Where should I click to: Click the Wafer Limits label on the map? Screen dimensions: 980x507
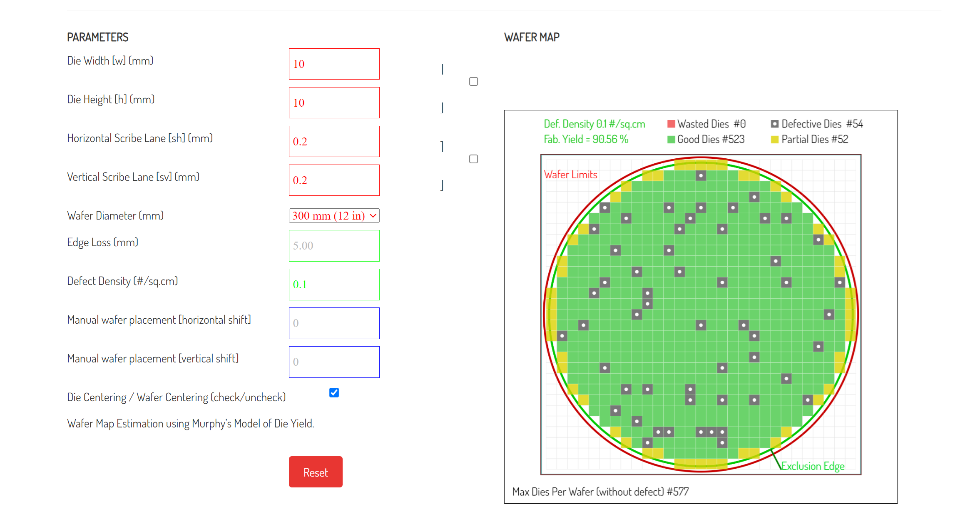tap(570, 175)
